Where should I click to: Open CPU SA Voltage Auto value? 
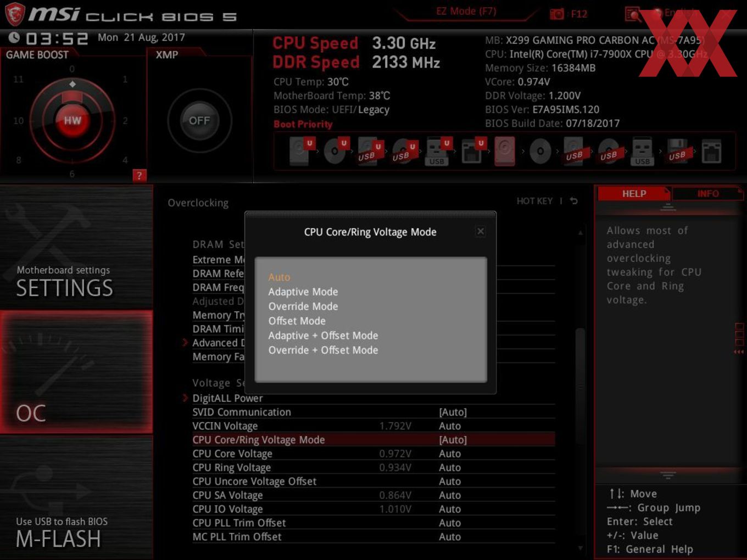click(x=450, y=495)
